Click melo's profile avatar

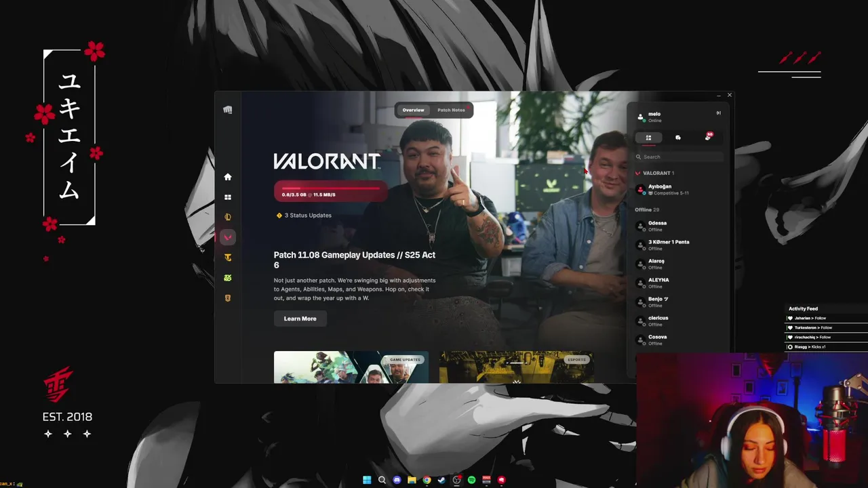click(x=641, y=117)
